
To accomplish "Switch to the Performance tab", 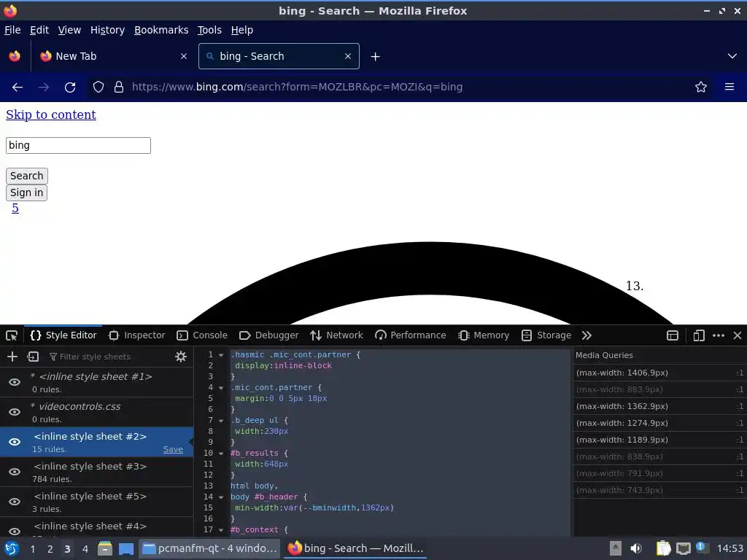I will tap(410, 335).
